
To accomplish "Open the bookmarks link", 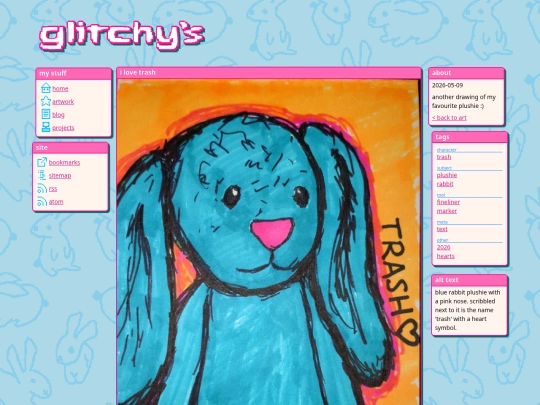I will 64,163.
